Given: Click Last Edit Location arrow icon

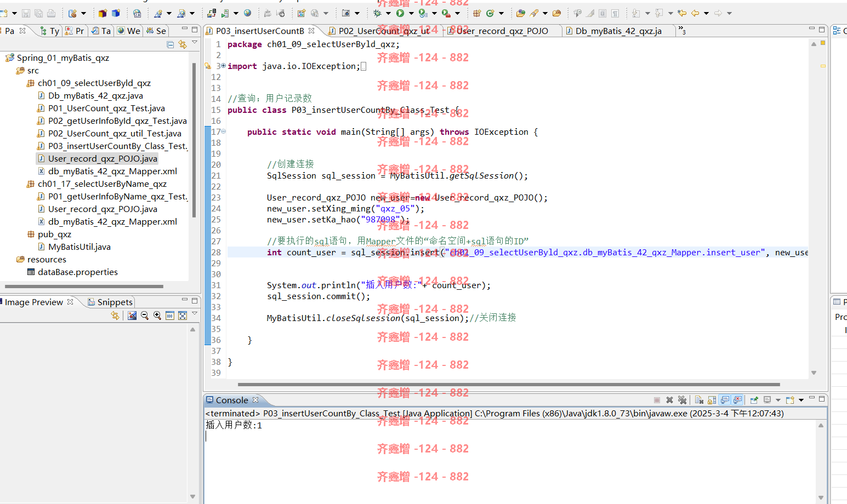Looking at the screenshot, I should 682,13.
